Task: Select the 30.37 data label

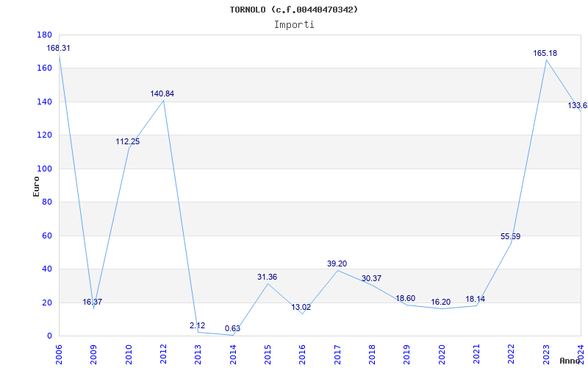Action: (371, 279)
